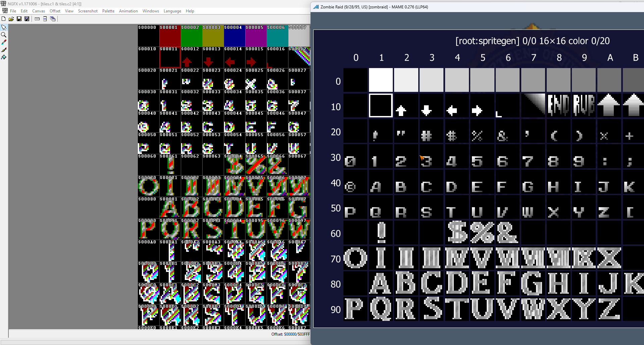Click the Save As floppy icon
This screenshot has width=644, height=345.
27,19
